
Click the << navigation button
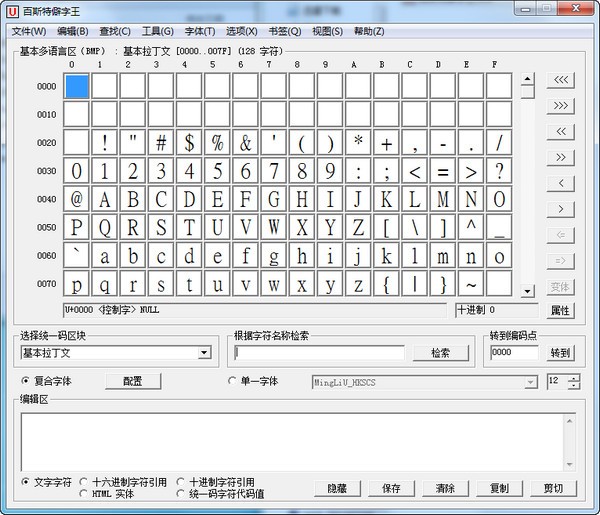[561, 132]
